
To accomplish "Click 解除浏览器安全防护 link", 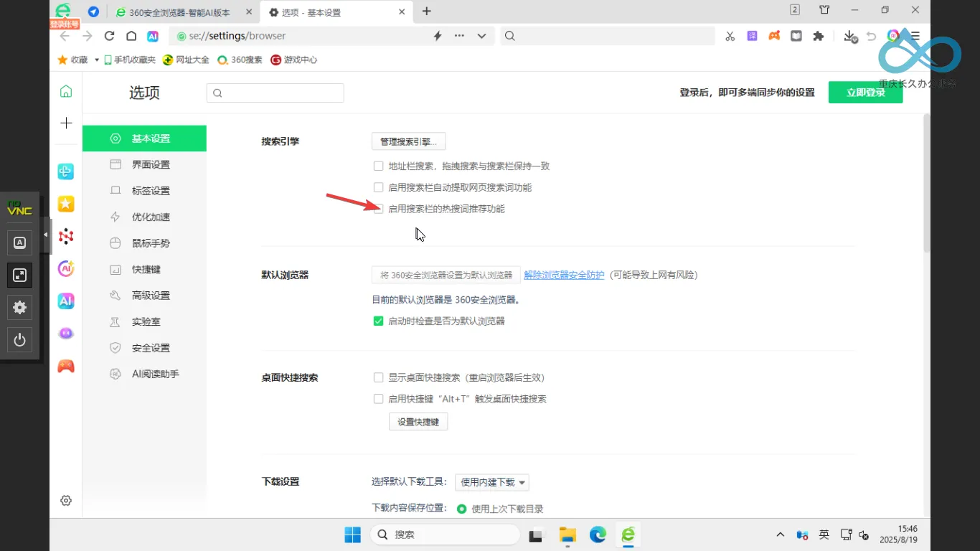I will pos(564,275).
